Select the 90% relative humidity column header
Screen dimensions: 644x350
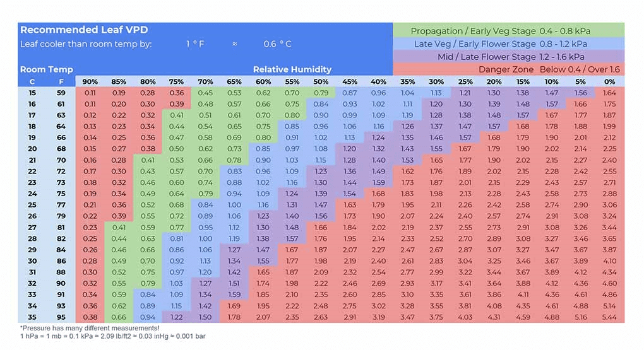point(90,81)
